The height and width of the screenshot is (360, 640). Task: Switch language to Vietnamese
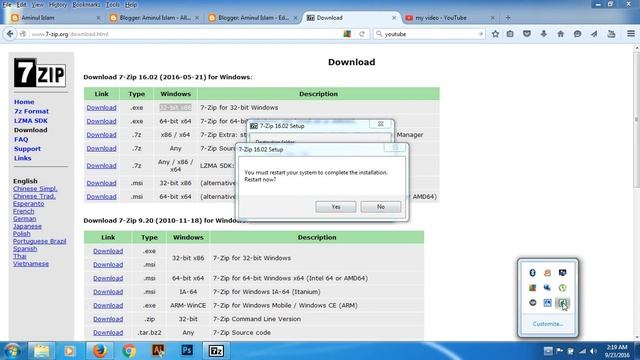[31, 264]
